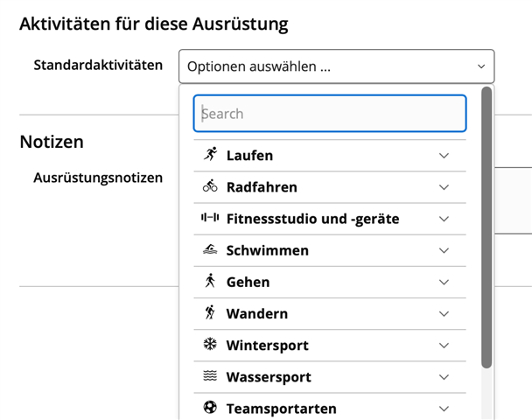Click the running figure icon beside Laufen

[x=210, y=155]
